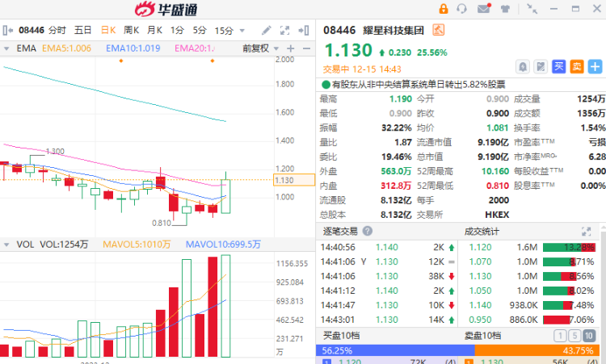The image size is (606, 364).
Task: Open customer service headset icon
Action: pos(461,9)
